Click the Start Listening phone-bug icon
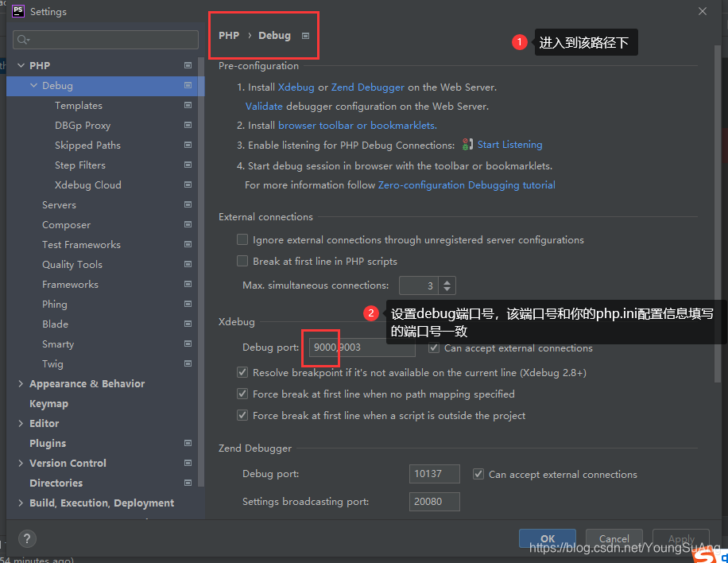728x563 pixels. [467, 145]
